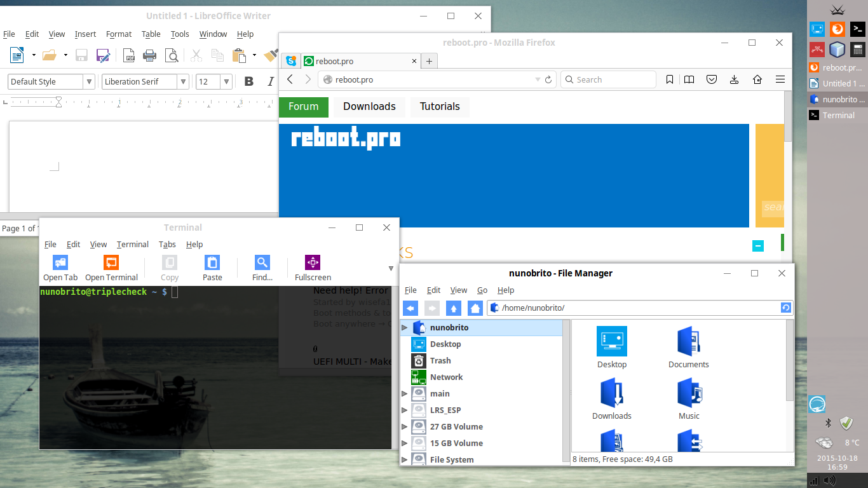Toggle Bold in Writer formatting bar

[249, 81]
